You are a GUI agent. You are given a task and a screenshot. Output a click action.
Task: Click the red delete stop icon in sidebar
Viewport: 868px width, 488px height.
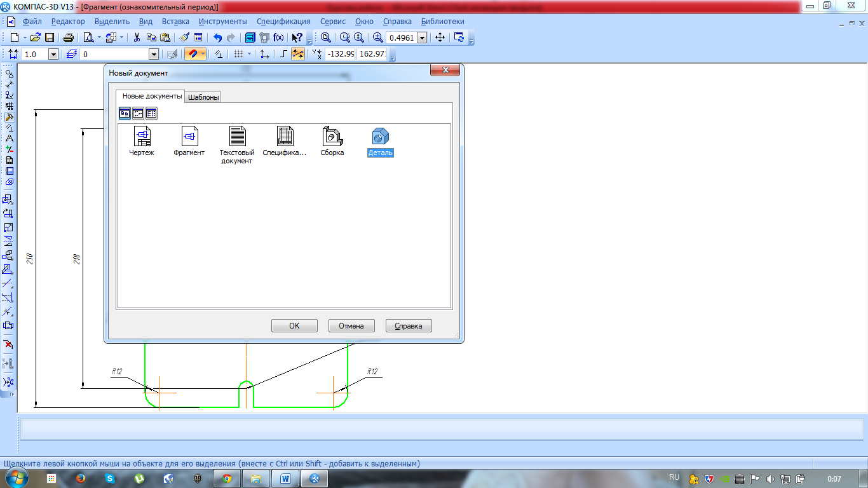click(x=8, y=344)
